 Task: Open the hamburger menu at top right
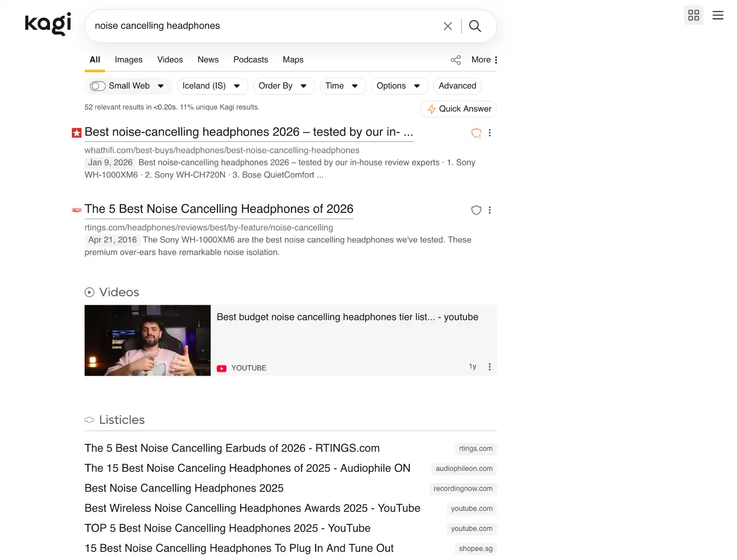tap(718, 15)
